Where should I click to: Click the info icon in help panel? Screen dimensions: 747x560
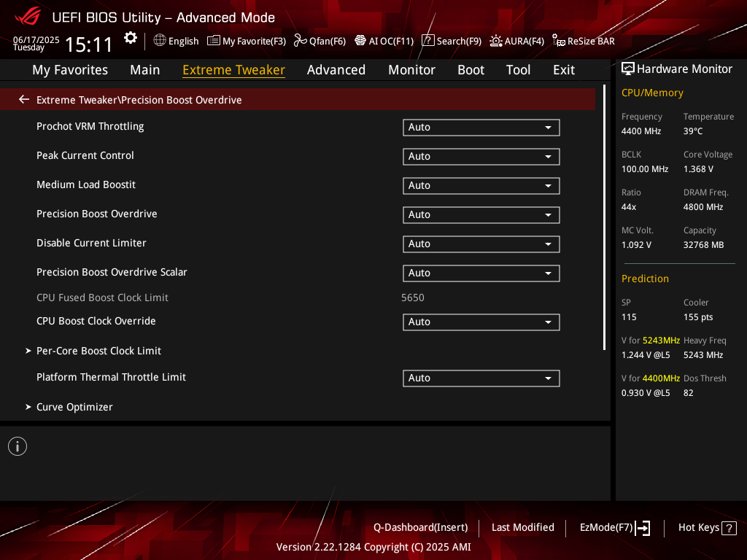point(18,446)
